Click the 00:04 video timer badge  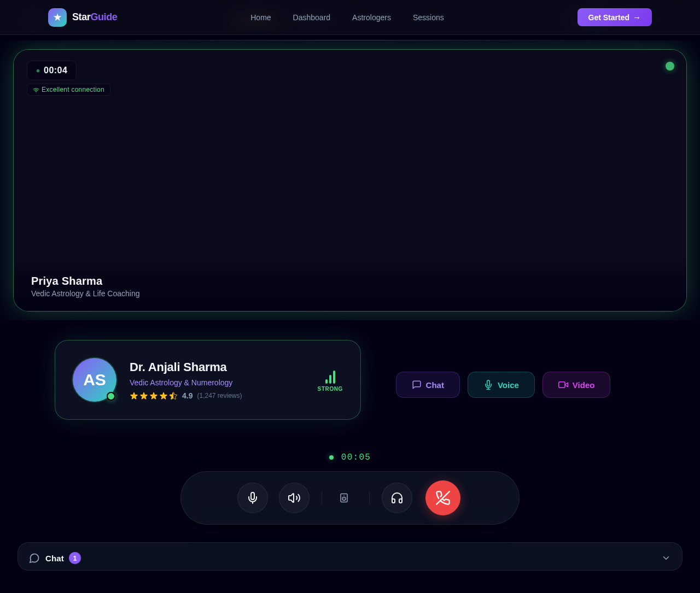coord(51,71)
